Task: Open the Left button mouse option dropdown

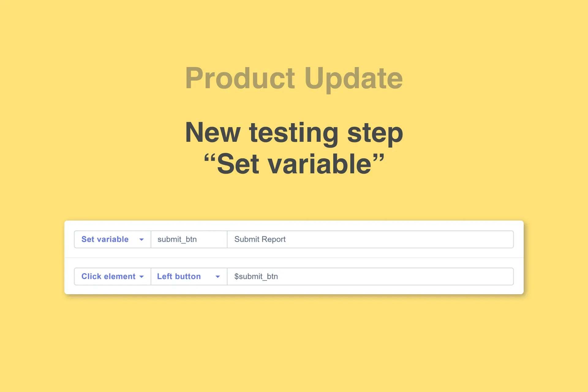Action: (188, 276)
